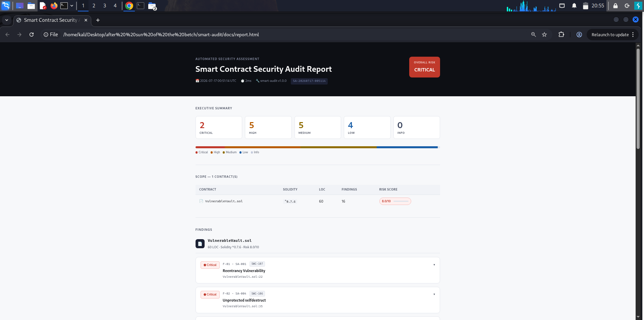Lock the screen with the padlock icon
644x320 pixels.
click(615, 6)
